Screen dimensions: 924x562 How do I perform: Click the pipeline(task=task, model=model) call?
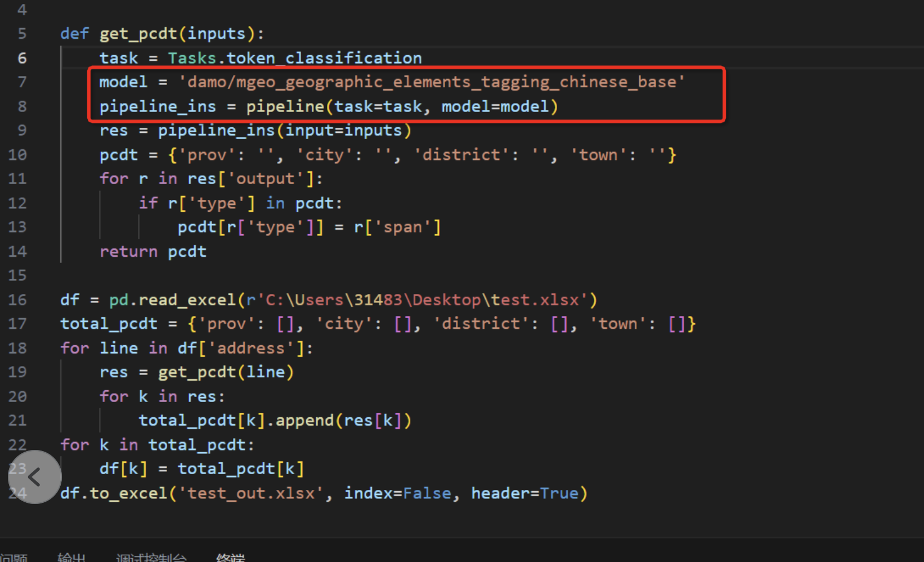tap(402, 106)
